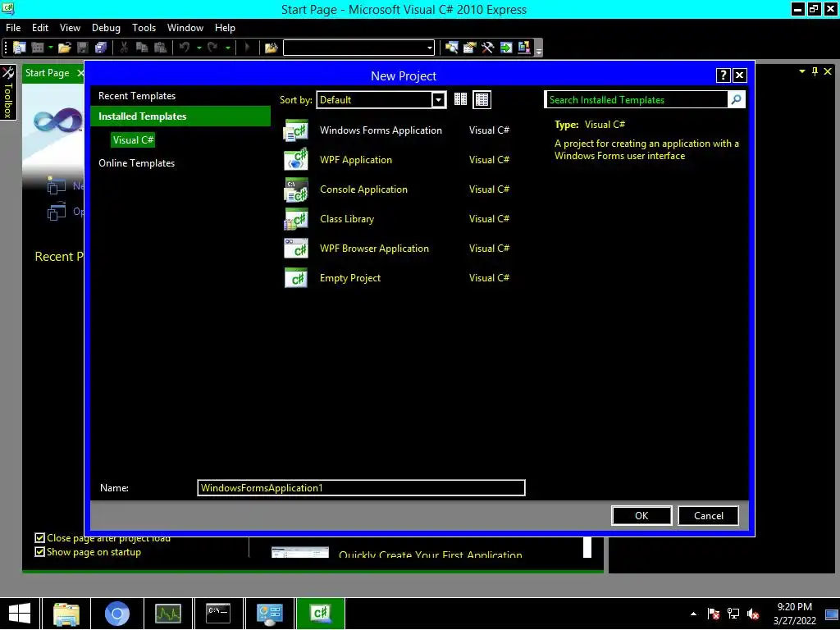Select the Windows Forms Application template

tap(398, 130)
